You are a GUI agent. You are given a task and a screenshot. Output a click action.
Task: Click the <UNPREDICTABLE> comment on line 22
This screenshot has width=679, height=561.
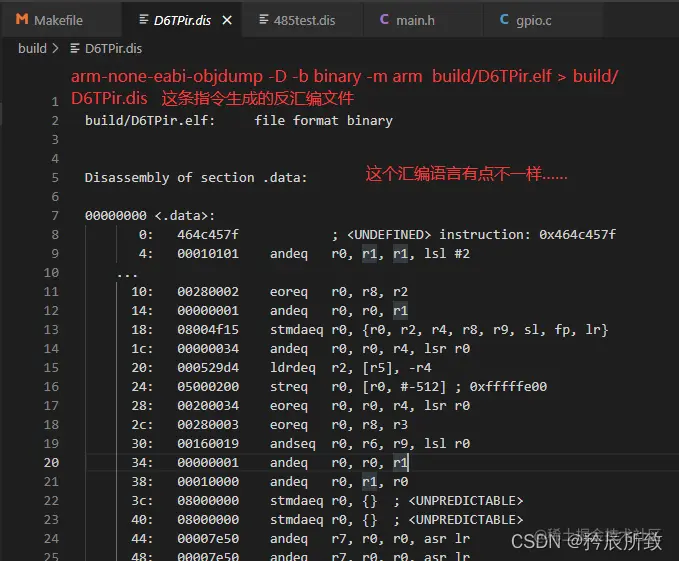click(466, 501)
